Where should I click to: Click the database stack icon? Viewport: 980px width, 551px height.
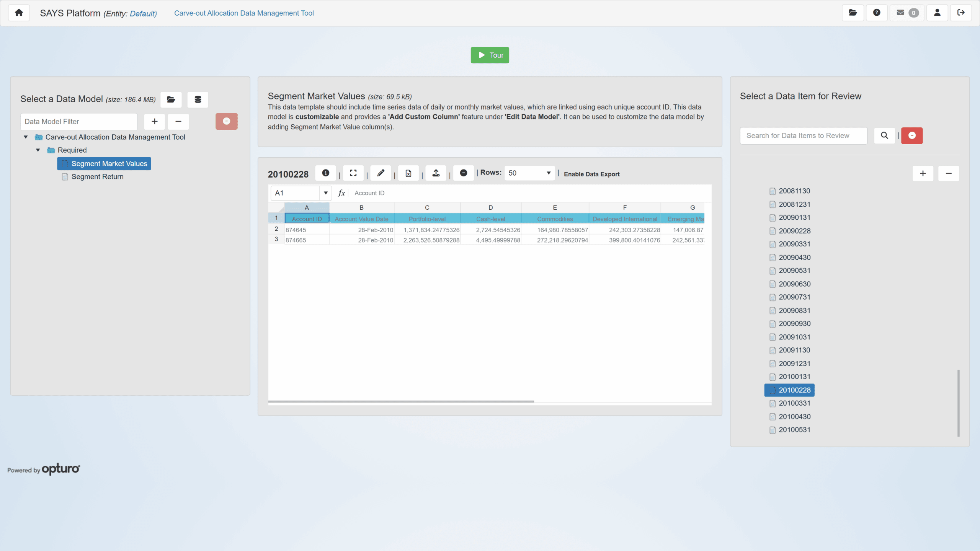(x=198, y=99)
